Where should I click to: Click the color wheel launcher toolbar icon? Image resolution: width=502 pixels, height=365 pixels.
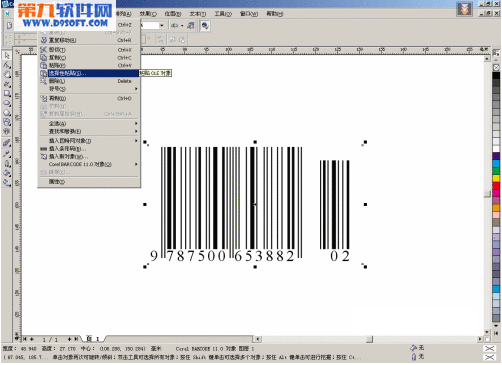point(205,26)
